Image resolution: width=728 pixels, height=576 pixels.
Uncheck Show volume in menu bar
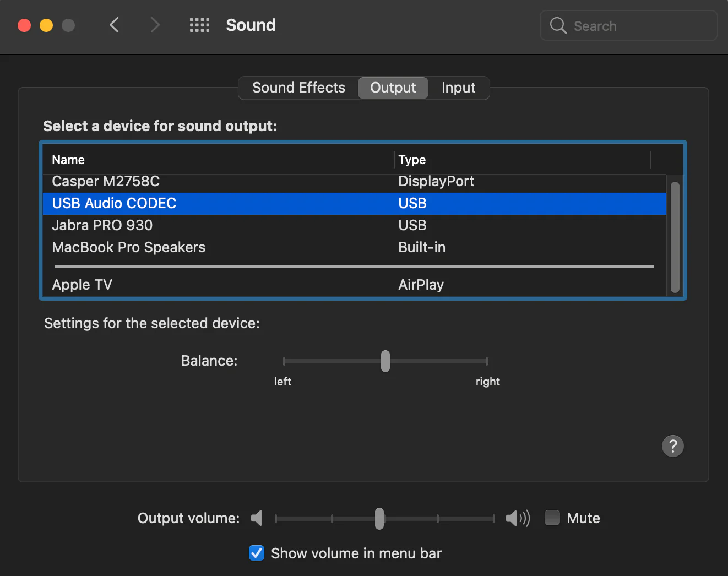point(257,553)
